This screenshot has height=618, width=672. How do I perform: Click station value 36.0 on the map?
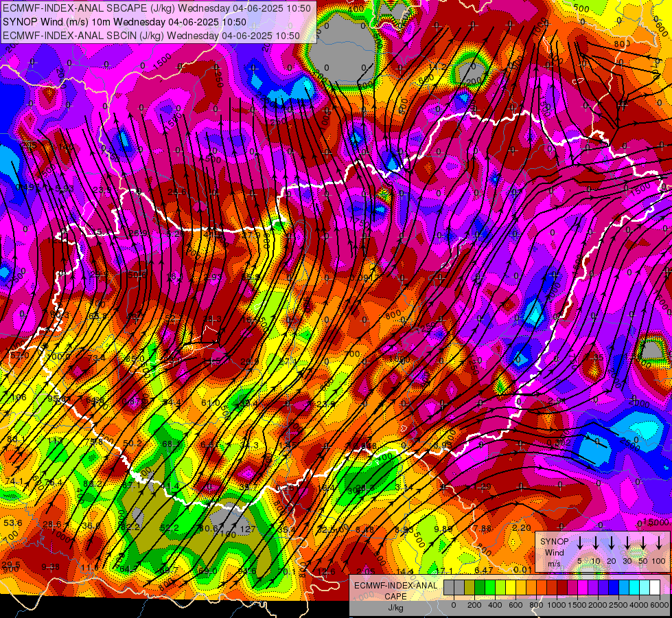pyautogui.click(x=91, y=526)
